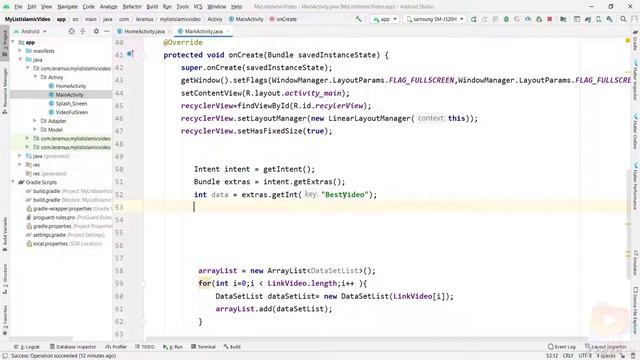Expand the Model package
The height and width of the screenshot is (360, 640).
[35, 130]
